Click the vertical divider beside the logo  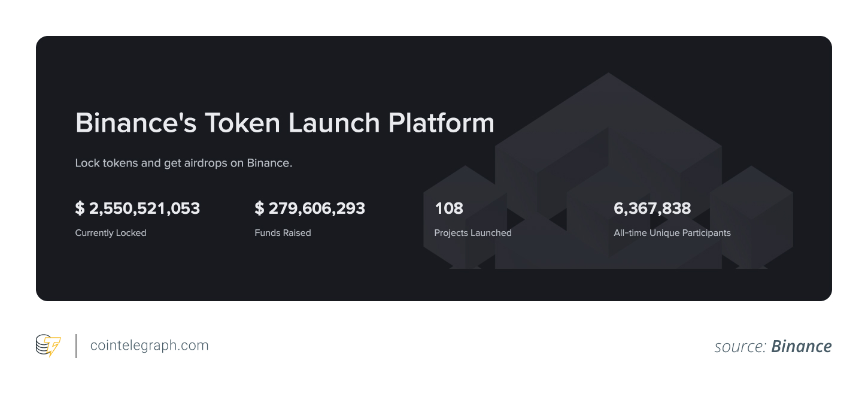coord(77,345)
